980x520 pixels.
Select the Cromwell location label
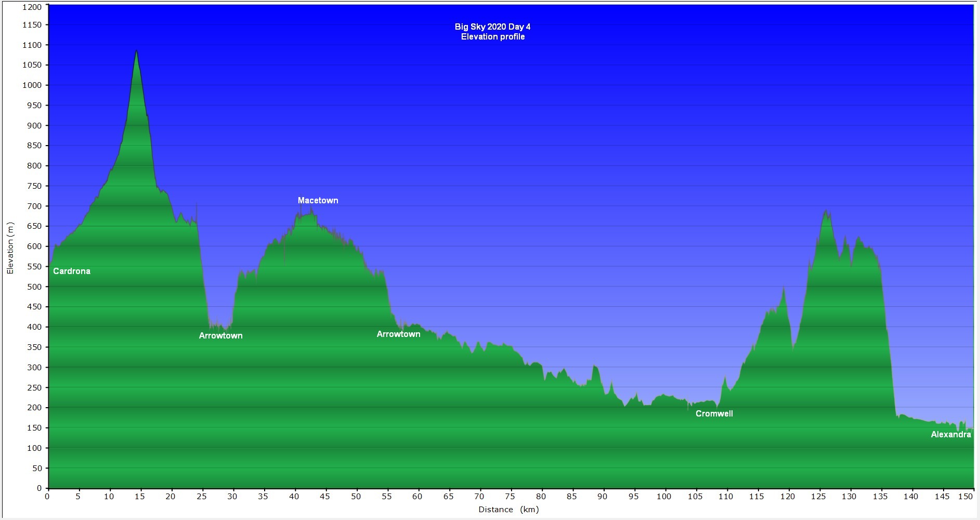pyautogui.click(x=714, y=413)
